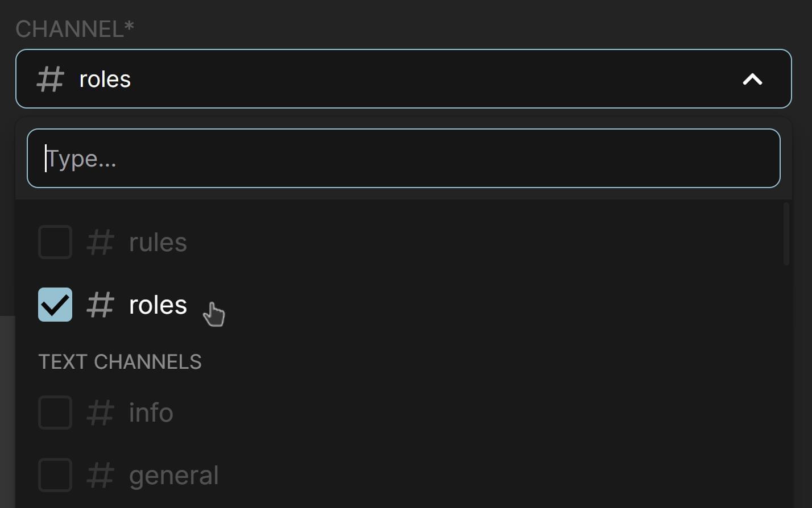The image size is (812, 508).
Task: Click the hash icon beside rules channel
Action: [x=100, y=241]
